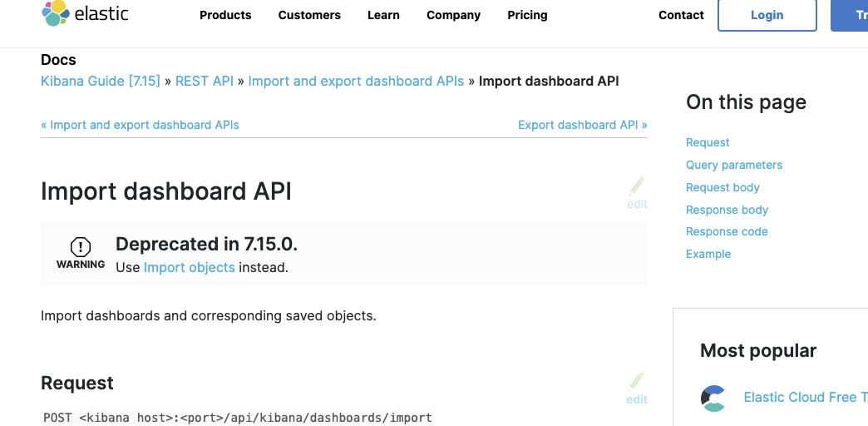Open the Elastic Cloud Free Trial link
Screen dimensions: 868x426
[x=806, y=397]
